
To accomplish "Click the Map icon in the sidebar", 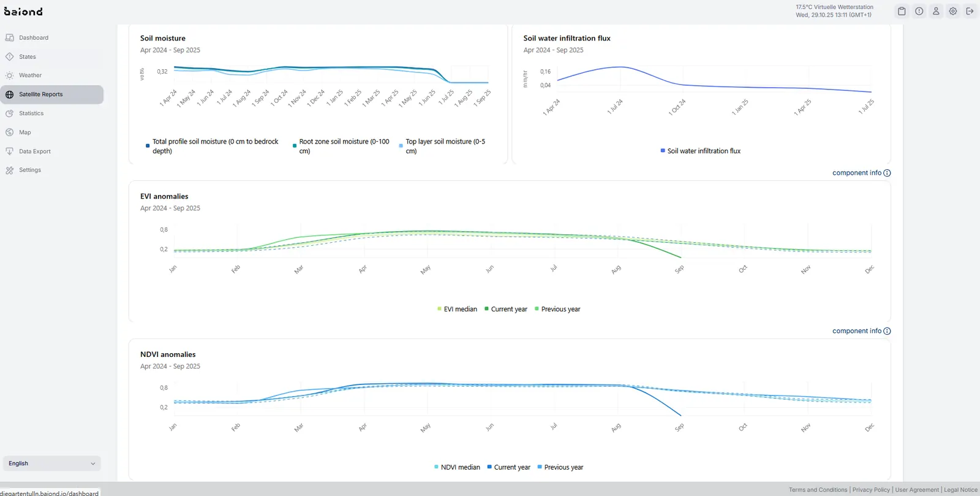I will 10,132.
